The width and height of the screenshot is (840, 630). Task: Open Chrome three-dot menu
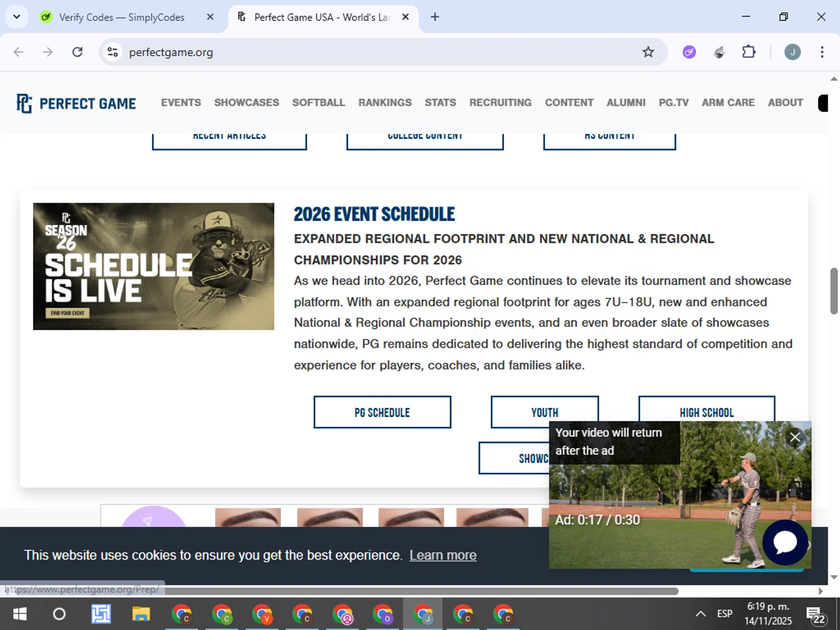(822, 52)
